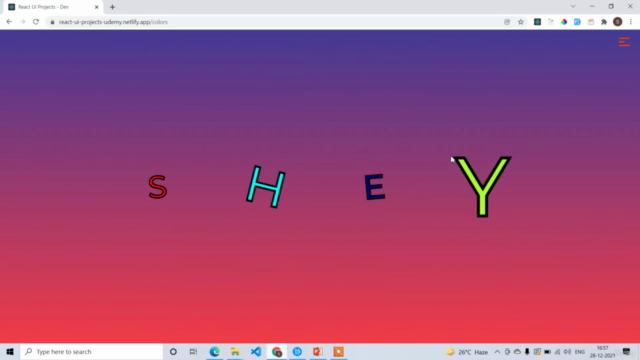Image resolution: width=640 pixels, height=360 pixels.
Task: Go back using the browser back arrow
Action: point(9,22)
